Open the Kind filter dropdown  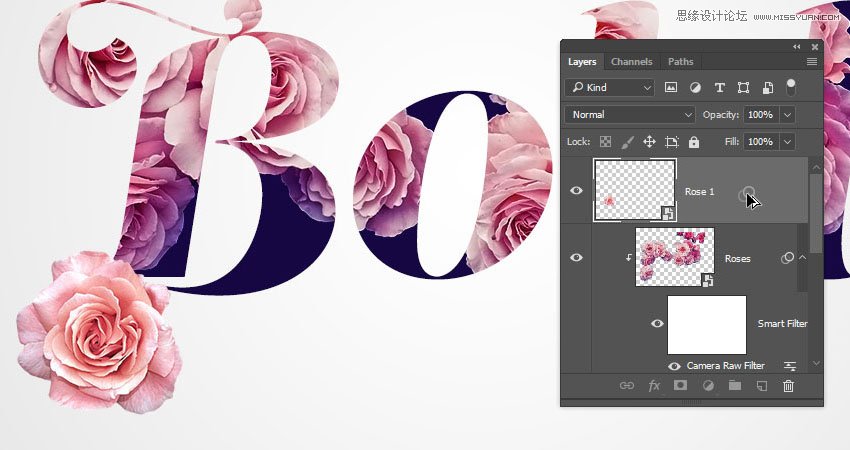[610, 87]
